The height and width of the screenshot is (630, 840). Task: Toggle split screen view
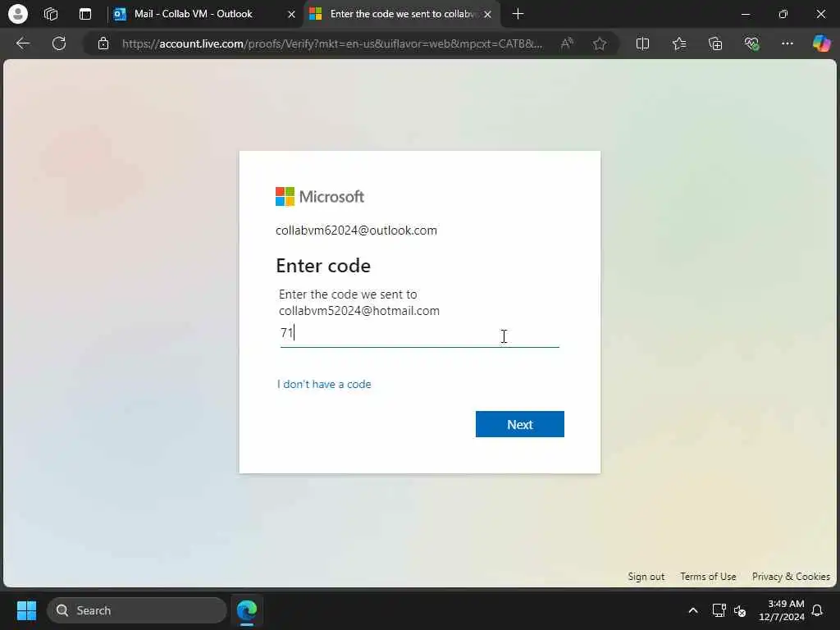click(x=642, y=43)
